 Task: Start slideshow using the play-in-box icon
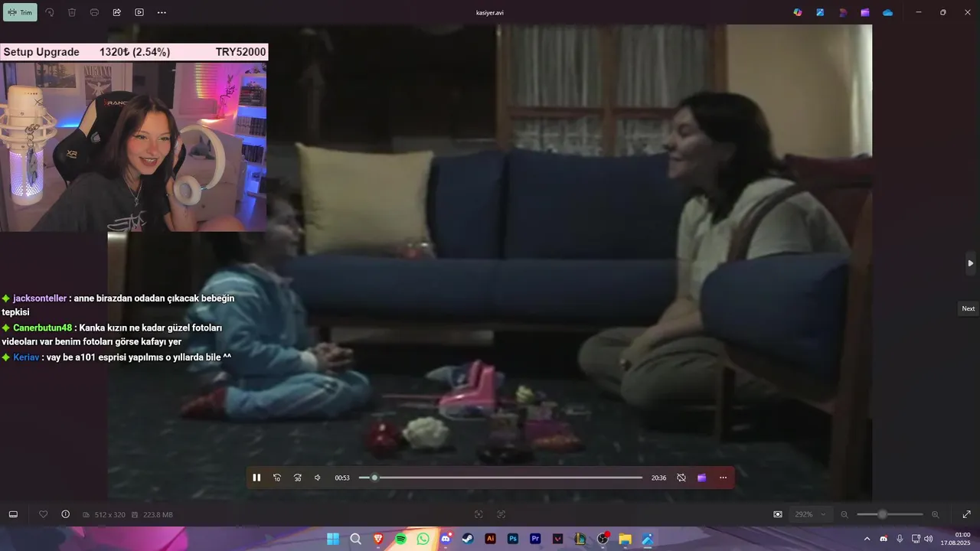(139, 12)
